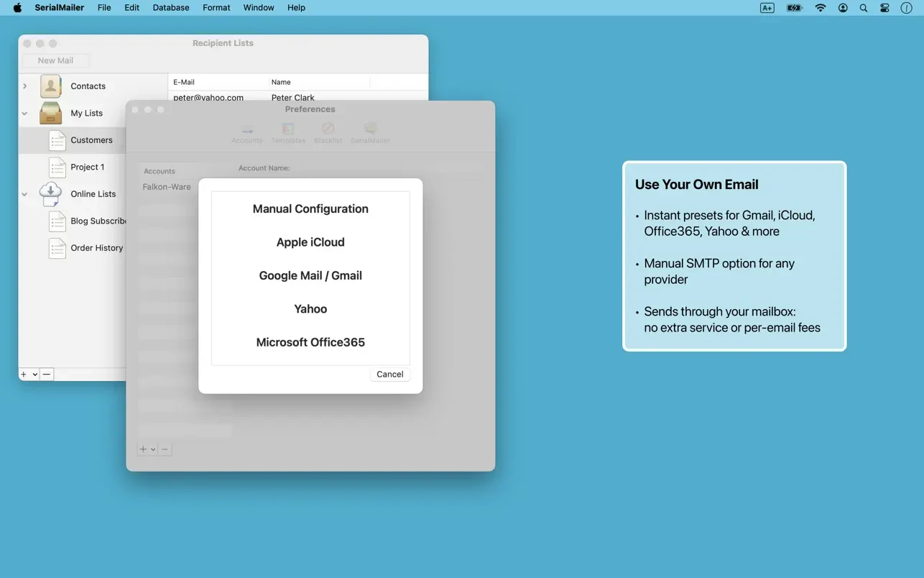The image size is (924, 578).
Task: Click the keyboard input A+ icon
Action: coord(767,8)
